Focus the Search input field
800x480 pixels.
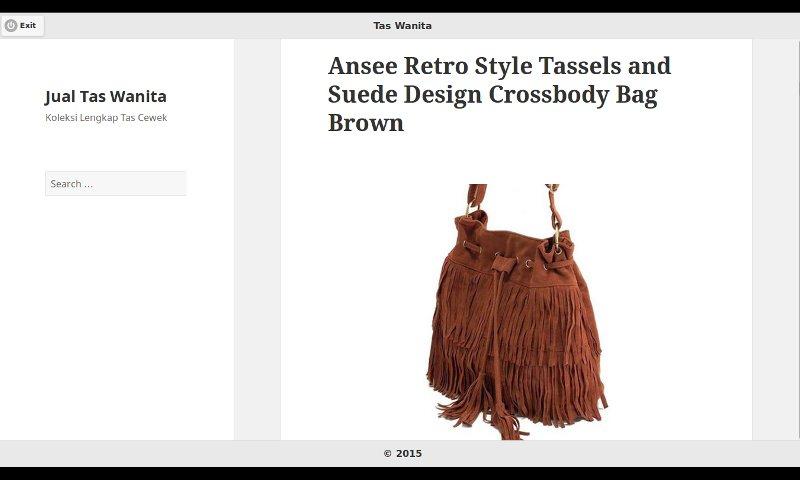[115, 183]
